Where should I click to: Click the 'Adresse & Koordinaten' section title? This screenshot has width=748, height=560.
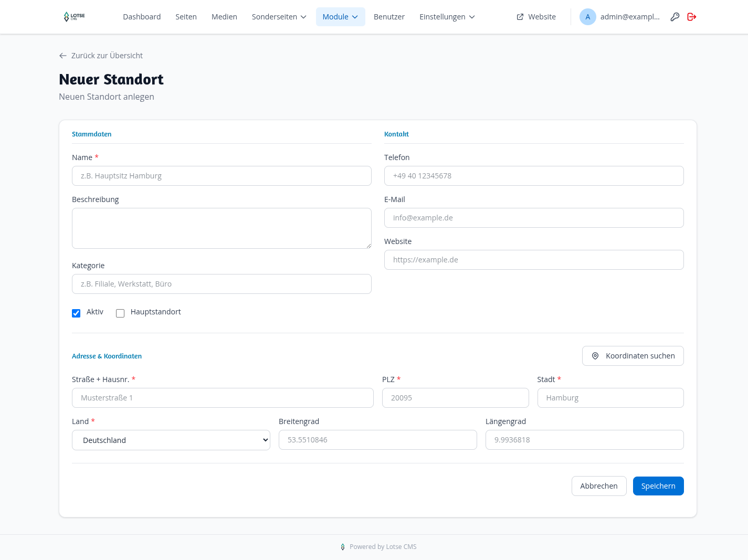pyautogui.click(x=107, y=356)
